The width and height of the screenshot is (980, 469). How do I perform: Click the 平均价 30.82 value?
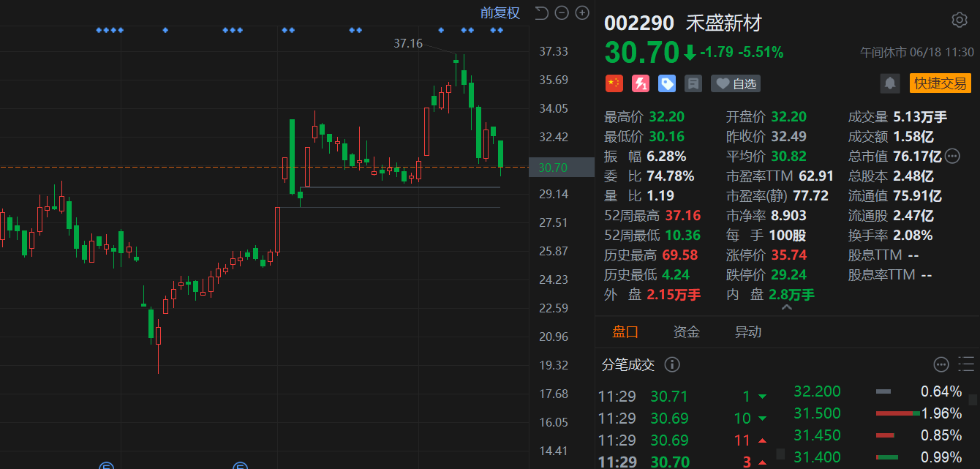pyautogui.click(x=789, y=156)
